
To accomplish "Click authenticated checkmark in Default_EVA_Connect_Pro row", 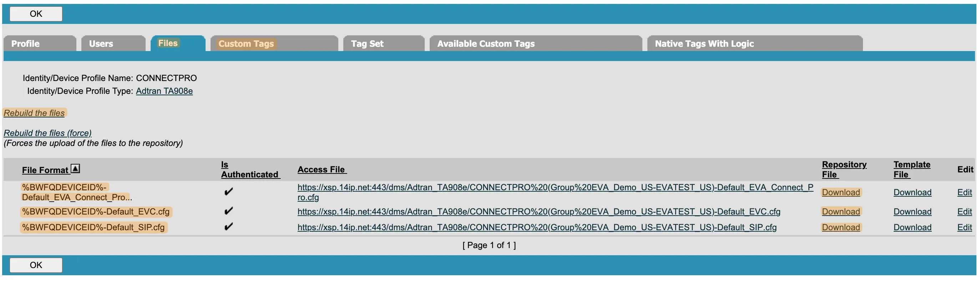I will click(228, 191).
